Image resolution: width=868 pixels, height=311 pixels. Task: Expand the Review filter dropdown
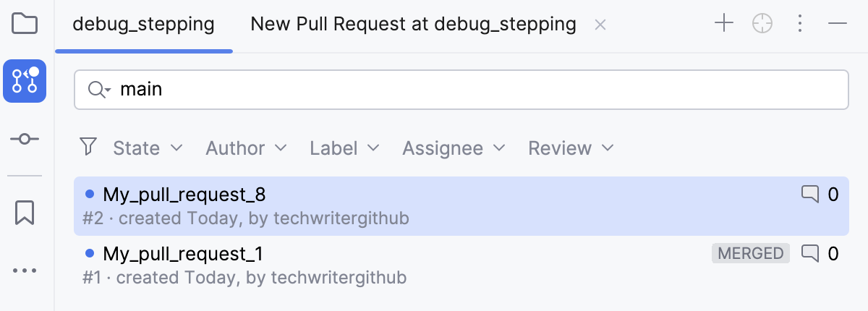tap(571, 148)
